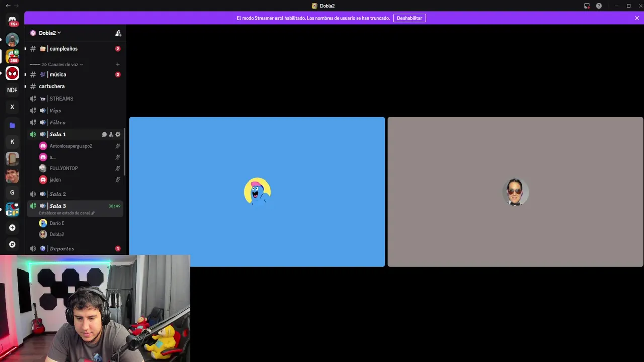
Task: Click the sunglasses avatar in call
Action: coord(515,192)
